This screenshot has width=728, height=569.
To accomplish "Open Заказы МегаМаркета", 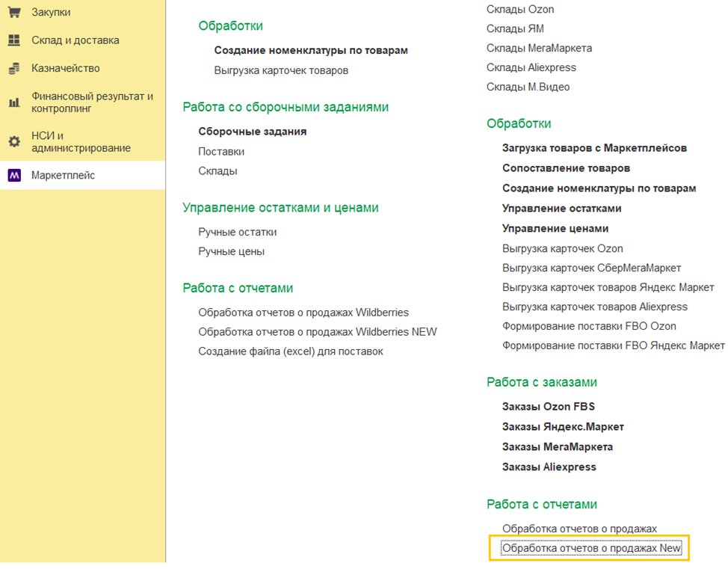I will tap(558, 447).
